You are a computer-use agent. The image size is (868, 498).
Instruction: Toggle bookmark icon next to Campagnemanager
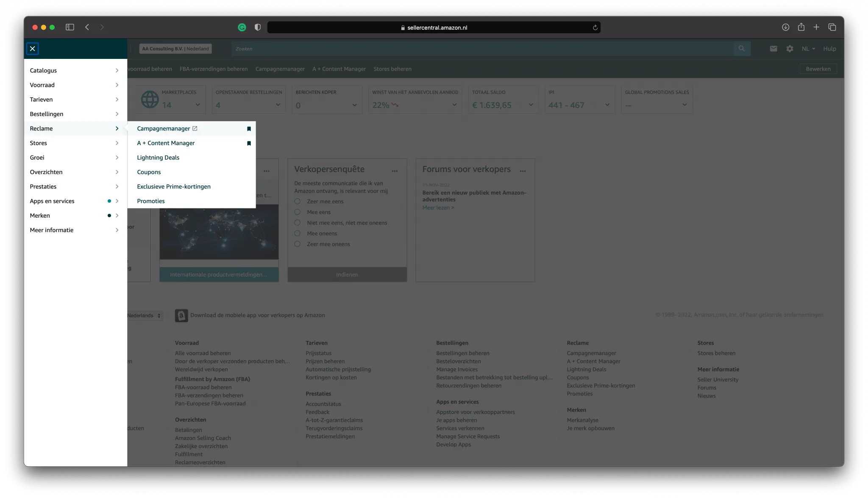[x=249, y=129]
